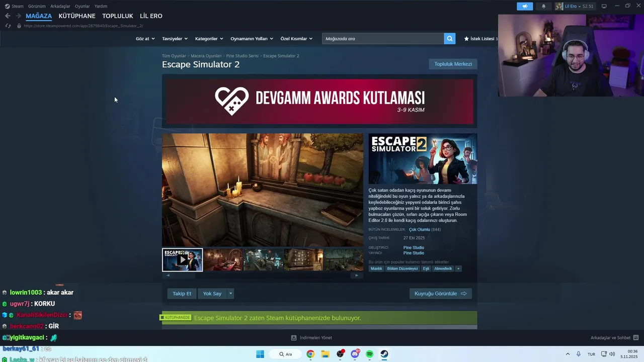Open the Tüm Oyunlar breadcrumb link
The height and width of the screenshot is (362, 644).
click(x=174, y=56)
